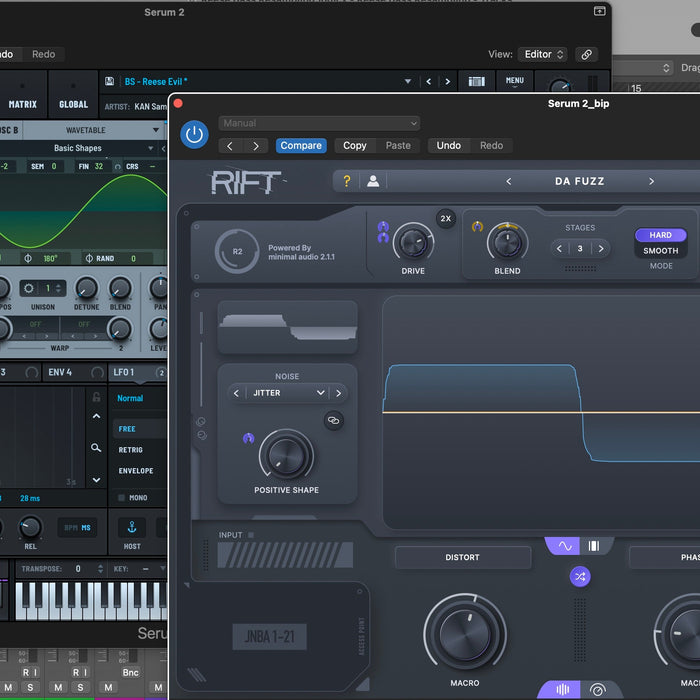Click the Blend knob in Rift

[x=507, y=242]
